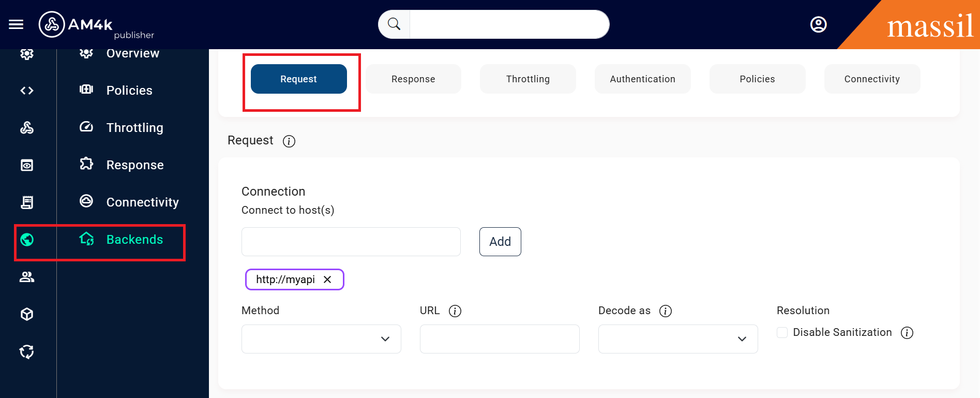Screen dimensions: 980x398
Task: Select Throttling in the side menu
Action: pos(134,128)
